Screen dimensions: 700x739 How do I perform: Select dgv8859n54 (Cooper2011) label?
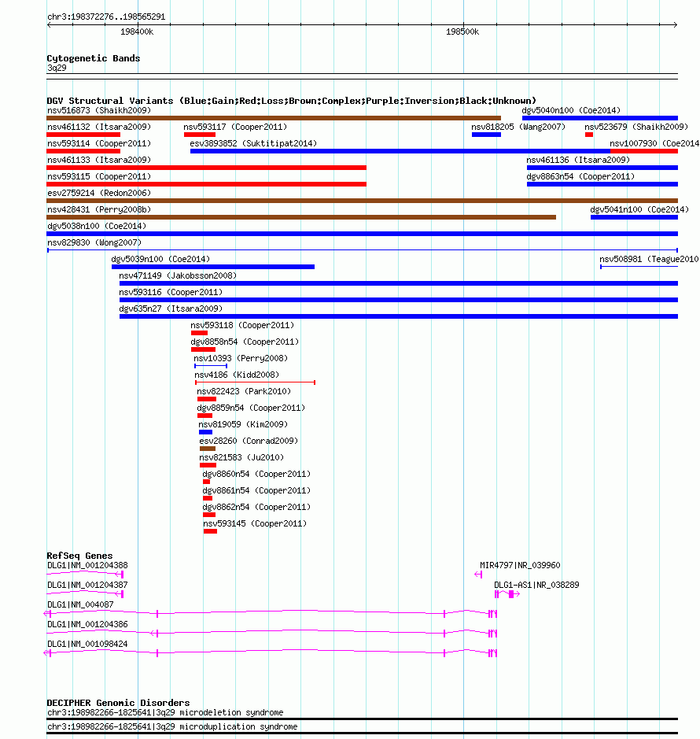tap(251, 408)
